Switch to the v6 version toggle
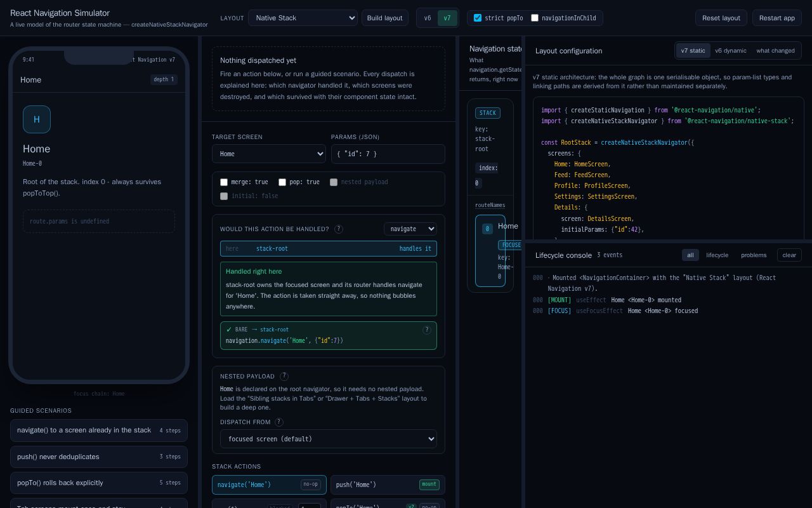Viewport: 812px width, 508px height. 428,18
